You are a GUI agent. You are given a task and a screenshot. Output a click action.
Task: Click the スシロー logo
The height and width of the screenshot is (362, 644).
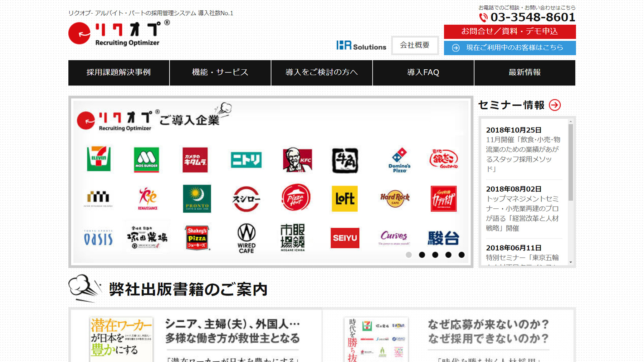point(246,199)
